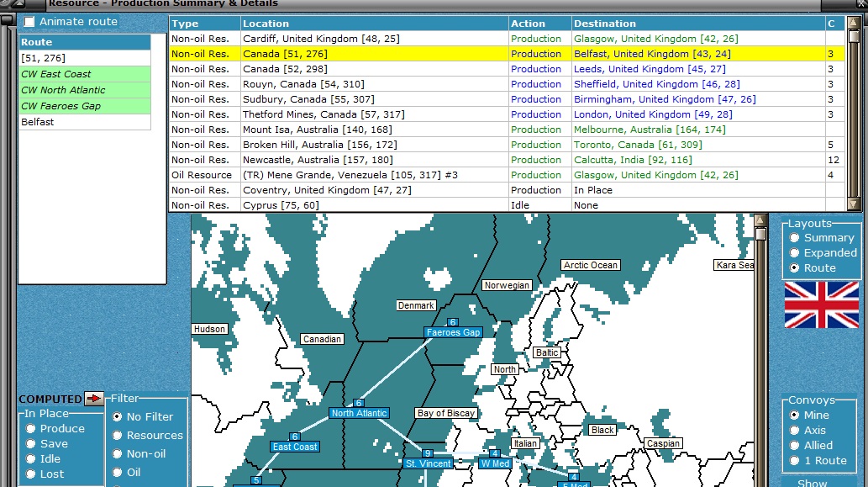Select In Place Idle option
This screenshot has height=487, width=868.
pyautogui.click(x=30, y=458)
